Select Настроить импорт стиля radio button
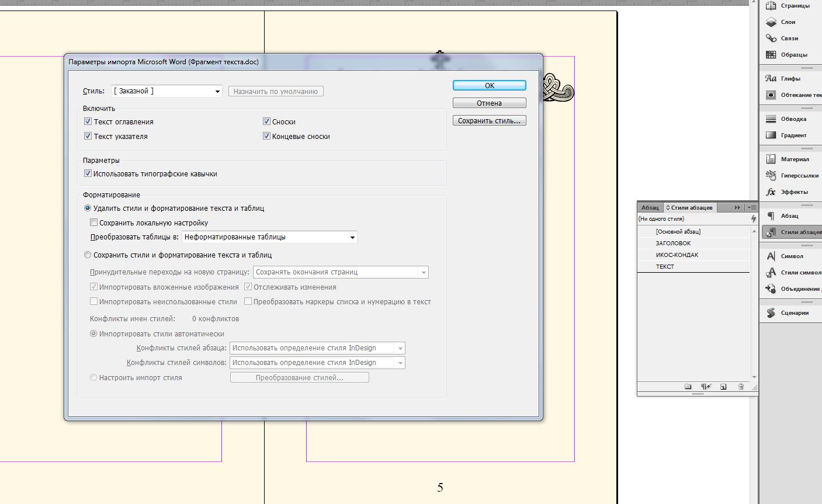822x504 pixels. pos(93,377)
